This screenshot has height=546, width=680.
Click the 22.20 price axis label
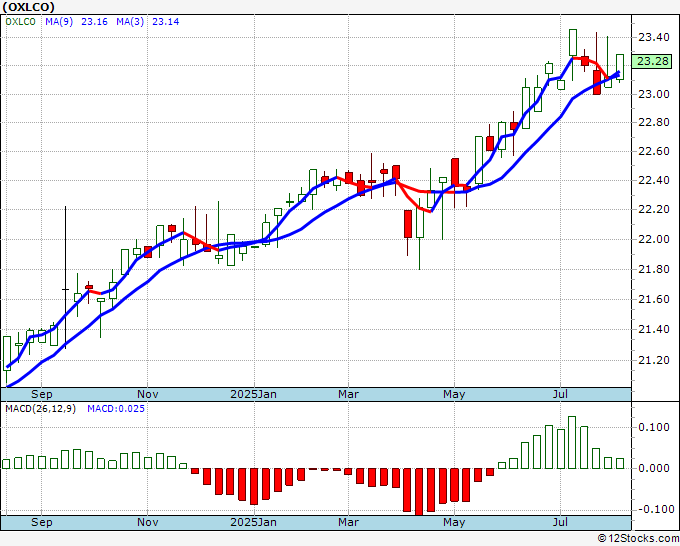(654, 209)
